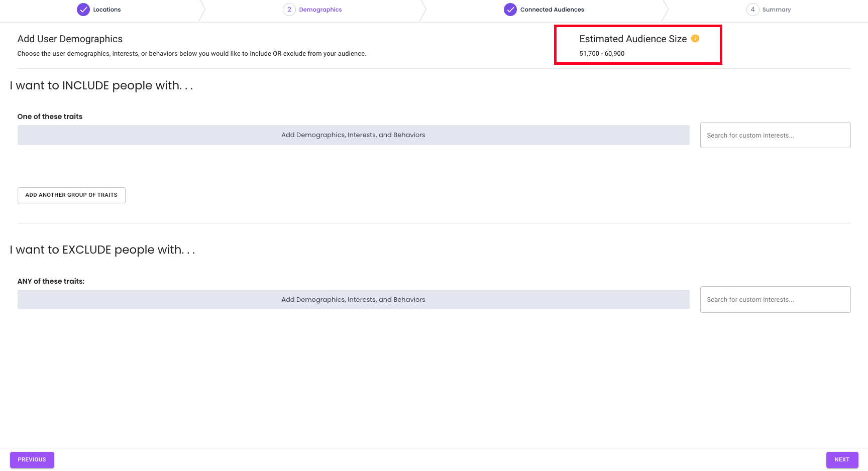
Task: Click the Summary step number 4 circle
Action: (752, 10)
